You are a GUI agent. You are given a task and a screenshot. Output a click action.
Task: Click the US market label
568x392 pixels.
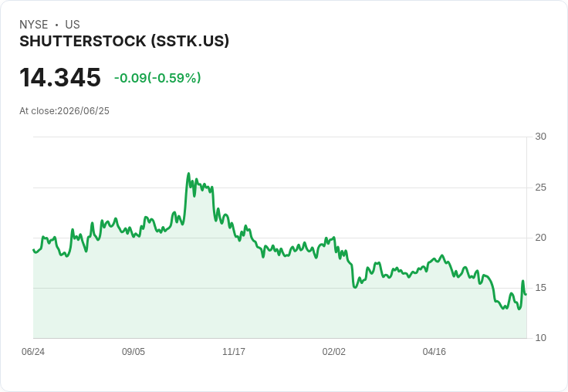click(73, 25)
